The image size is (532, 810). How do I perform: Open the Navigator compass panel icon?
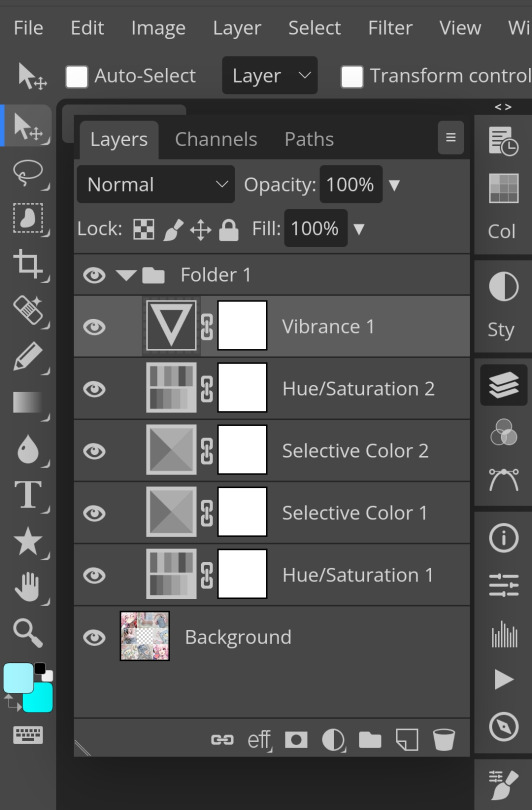503,727
